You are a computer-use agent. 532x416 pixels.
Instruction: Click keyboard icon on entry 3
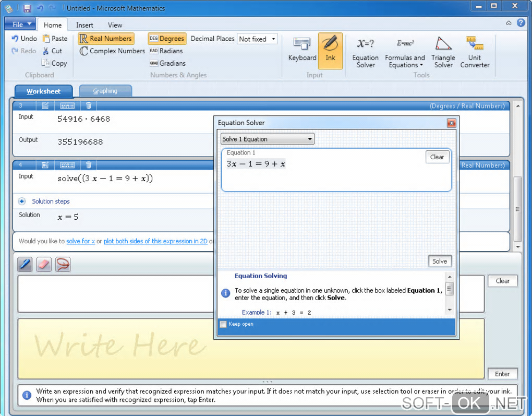point(67,105)
